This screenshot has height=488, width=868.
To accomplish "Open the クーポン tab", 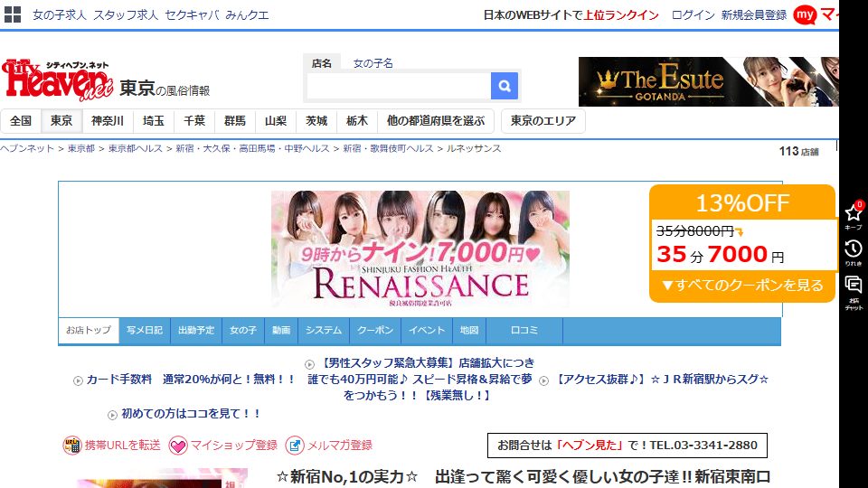I will (375, 331).
